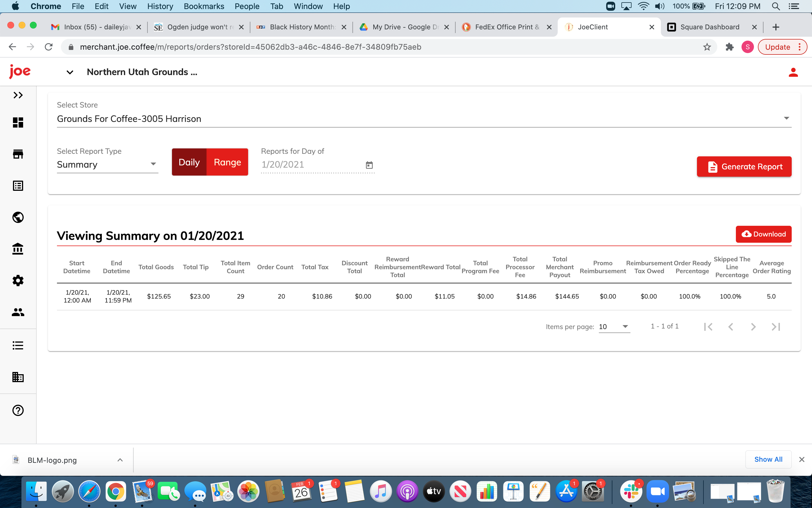Go to last page of results
812x508 pixels.
776,327
